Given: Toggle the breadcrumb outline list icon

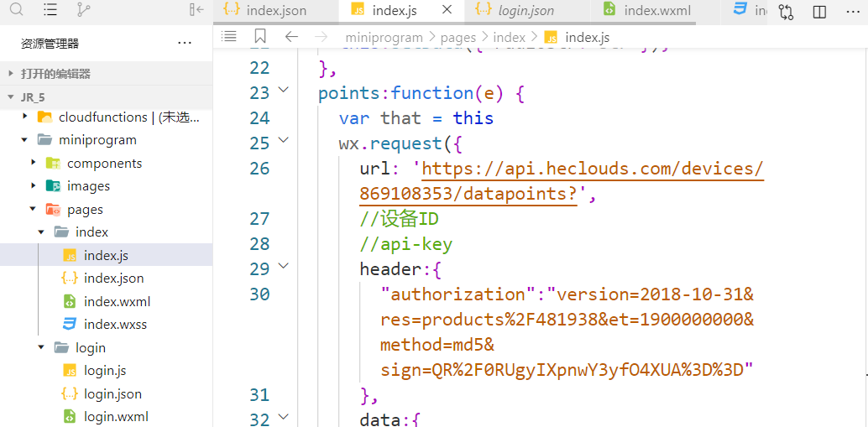Looking at the screenshot, I should click(228, 37).
